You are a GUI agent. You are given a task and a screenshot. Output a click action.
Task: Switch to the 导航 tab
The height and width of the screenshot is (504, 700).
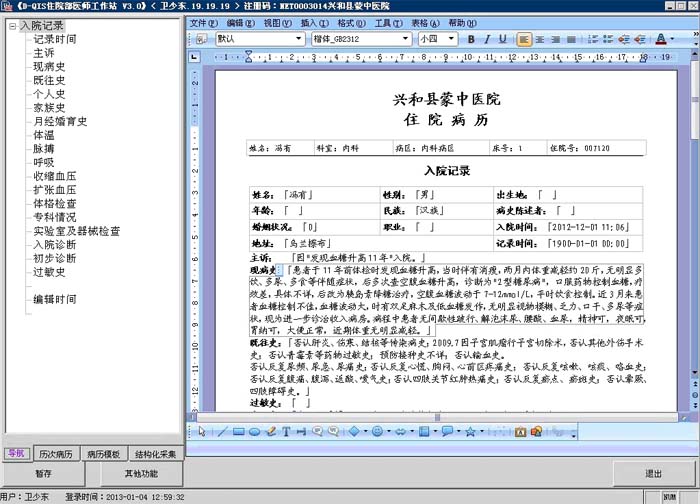[17, 454]
